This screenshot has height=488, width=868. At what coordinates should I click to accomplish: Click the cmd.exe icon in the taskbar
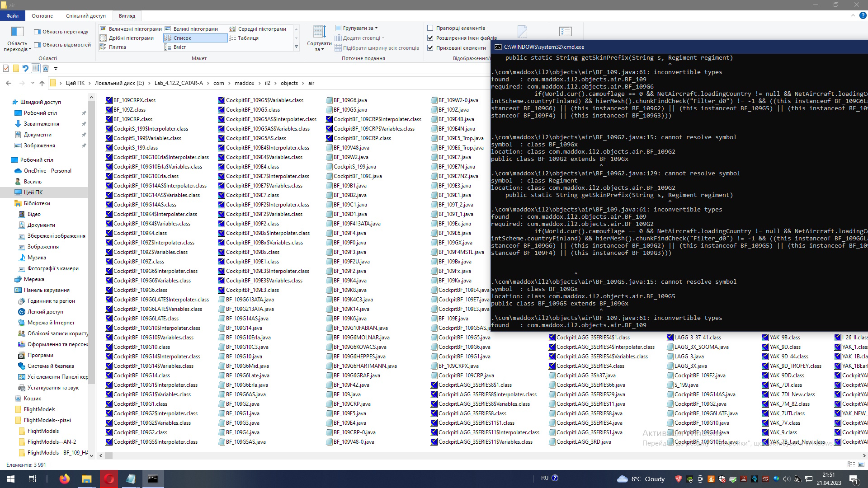point(153,479)
